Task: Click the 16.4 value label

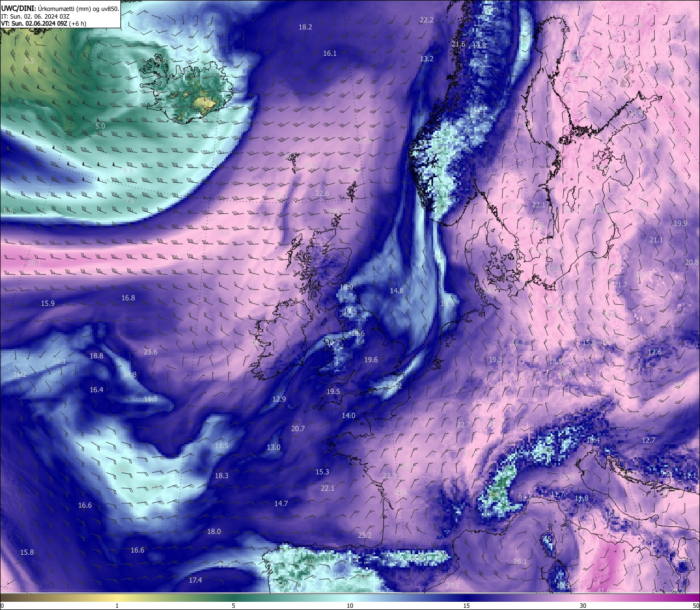Action: tap(96, 390)
